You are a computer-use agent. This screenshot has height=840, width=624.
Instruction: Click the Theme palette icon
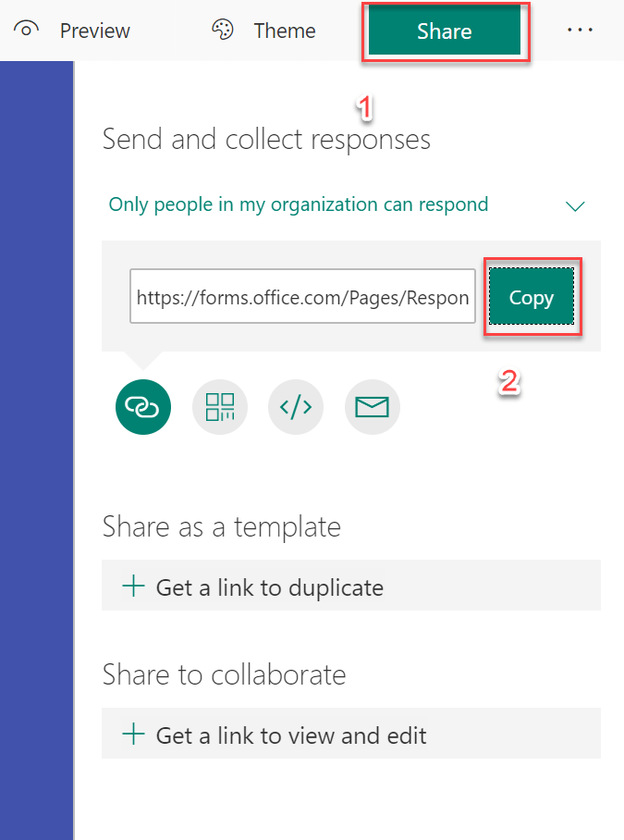pyautogui.click(x=223, y=31)
